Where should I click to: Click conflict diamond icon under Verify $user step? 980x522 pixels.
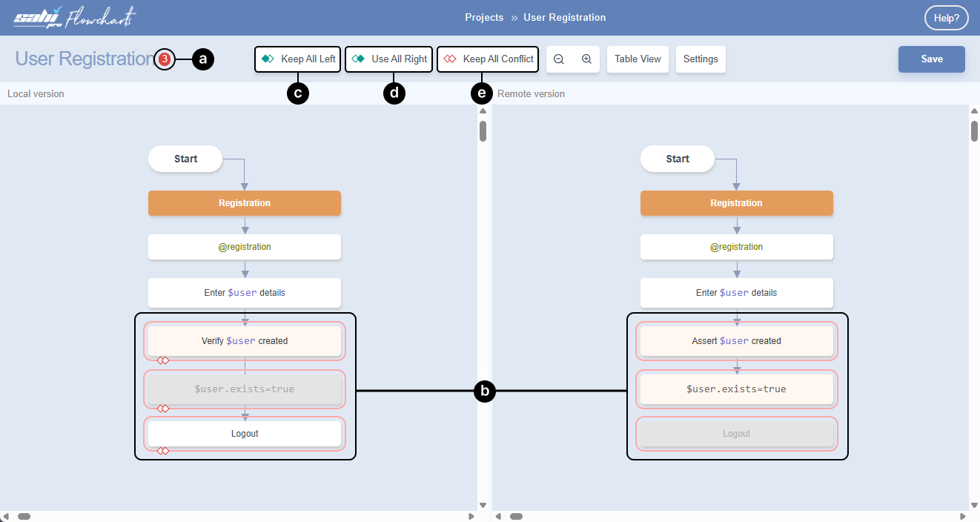[162, 360]
